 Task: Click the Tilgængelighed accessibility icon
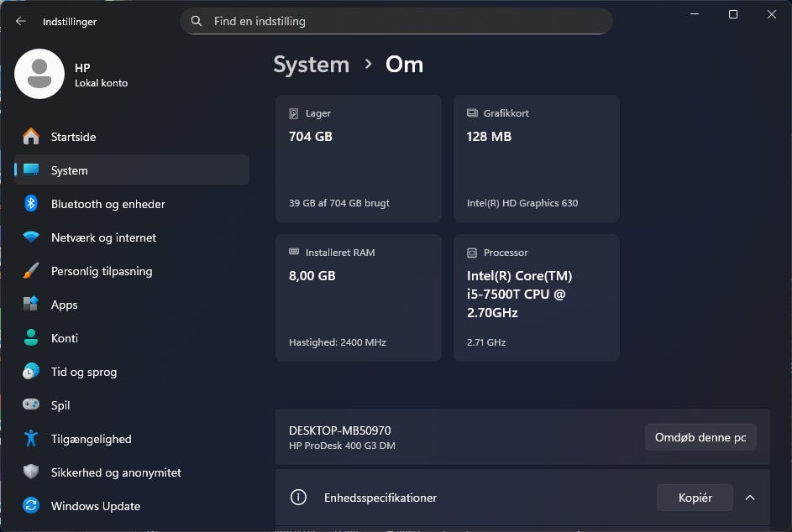click(31, 439)
